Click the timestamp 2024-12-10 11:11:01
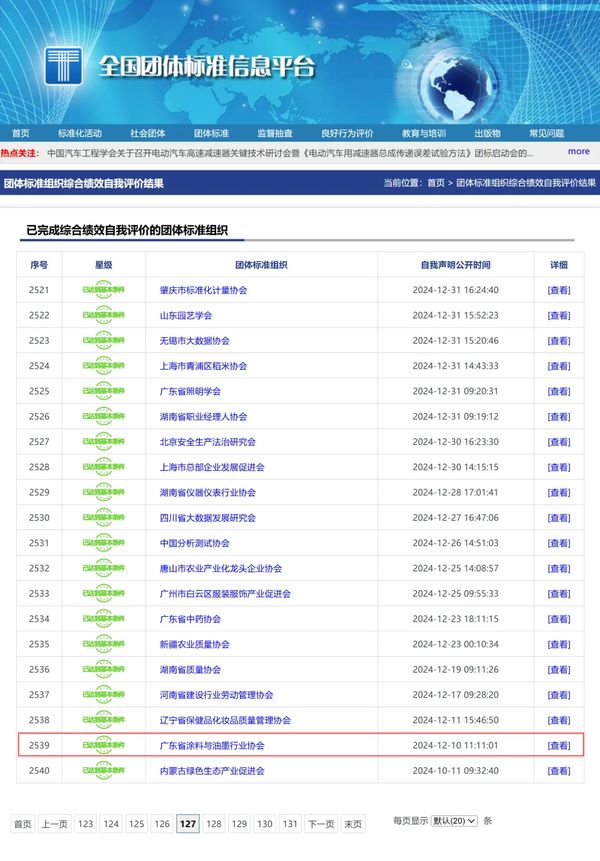The height and width of the screenshot is (861, 600). click(456, 745)
